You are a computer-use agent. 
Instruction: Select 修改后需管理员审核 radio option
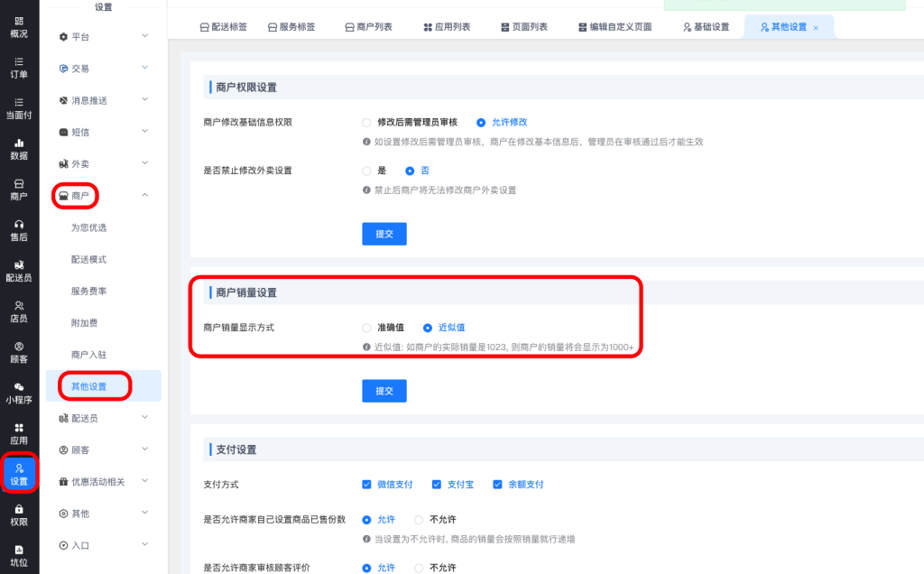coord(366,122)
